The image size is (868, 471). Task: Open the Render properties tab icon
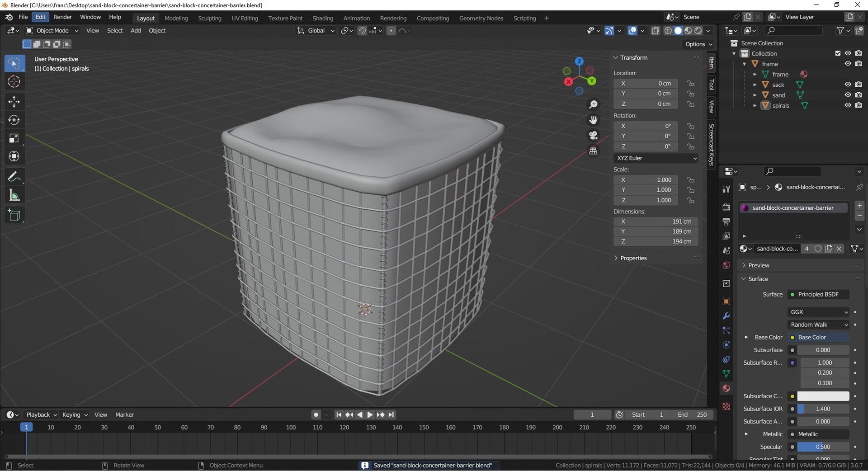pos(726,207)
